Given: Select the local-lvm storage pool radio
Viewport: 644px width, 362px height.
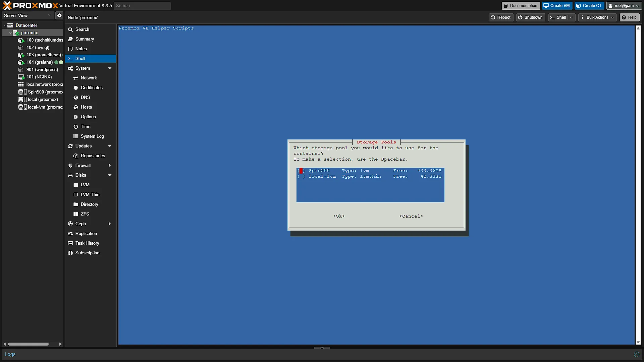Looking at the screenshot, I should (x=301, y=176).
